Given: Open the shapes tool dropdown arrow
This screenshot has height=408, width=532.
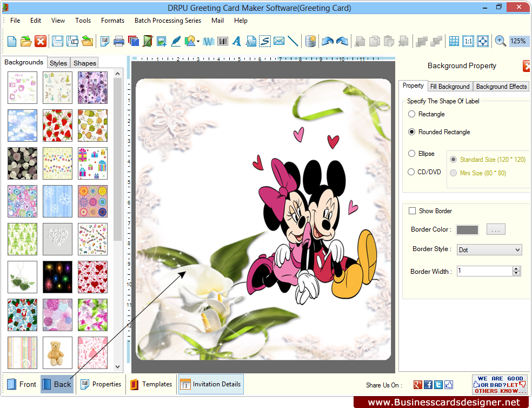Looking at the screenshot, I should tap(198, 42).
